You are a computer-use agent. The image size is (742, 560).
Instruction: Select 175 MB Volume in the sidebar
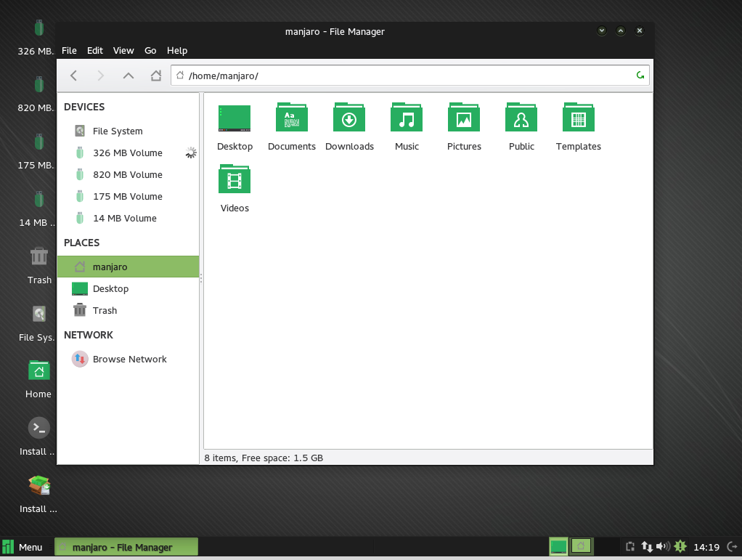(x=129, y=196)
